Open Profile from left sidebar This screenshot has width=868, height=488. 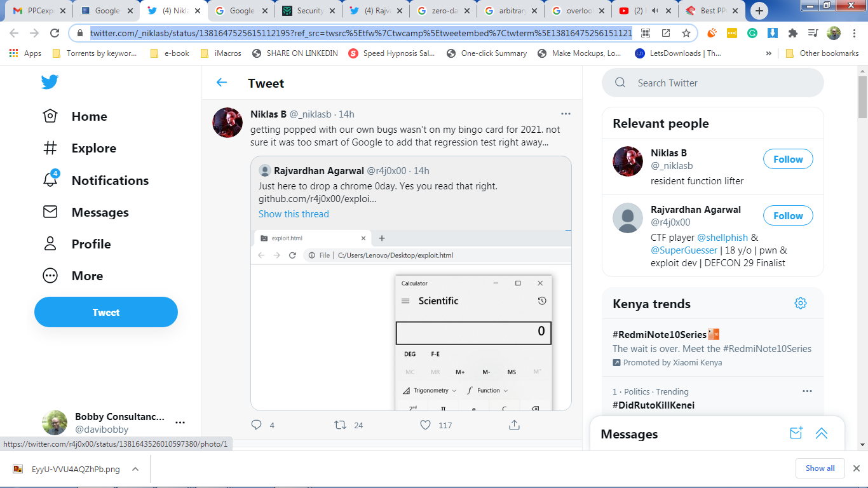tap(76, 244)
